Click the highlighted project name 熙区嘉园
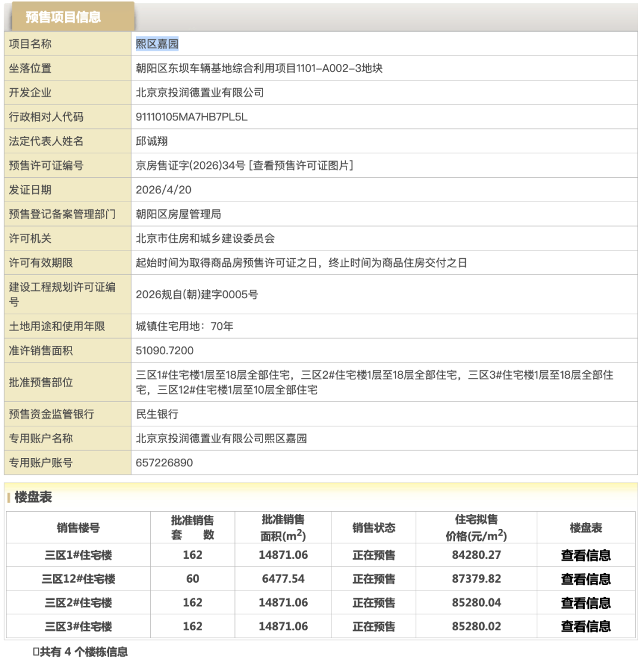The image size is (644, 662). [x=157, y=44]
